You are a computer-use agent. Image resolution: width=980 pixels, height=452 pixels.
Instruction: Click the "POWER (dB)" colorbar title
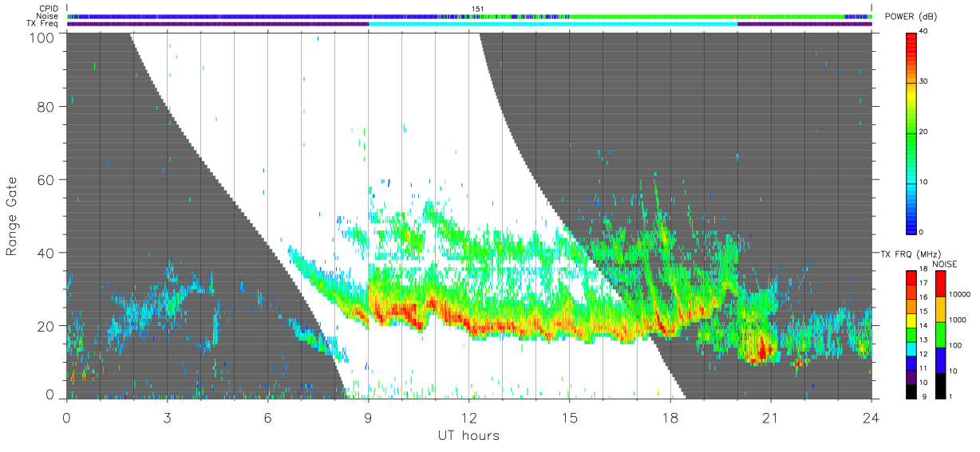tap(911, 17)
